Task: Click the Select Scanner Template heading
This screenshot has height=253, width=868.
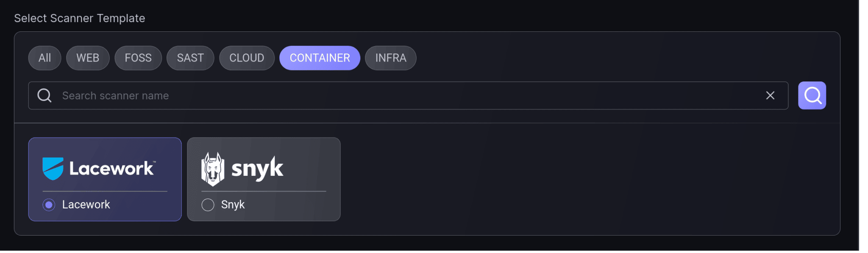Action: (x=80, y=18)
